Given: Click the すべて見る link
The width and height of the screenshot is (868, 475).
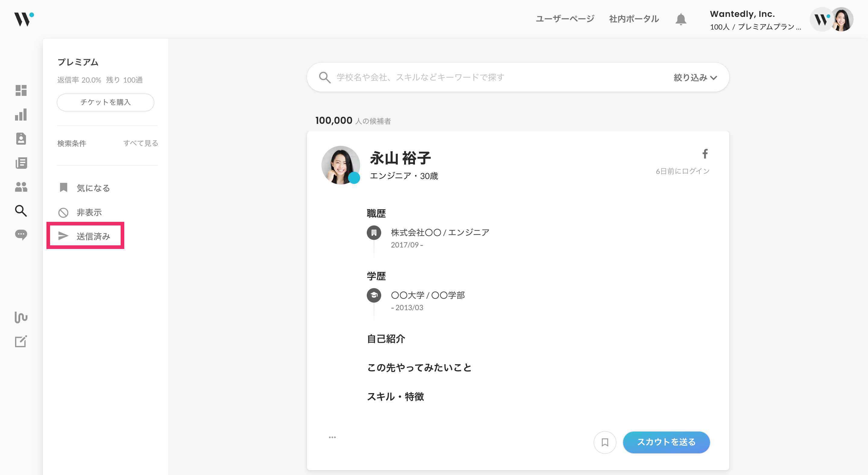Looking at the screenshot, I should point(141,143).
